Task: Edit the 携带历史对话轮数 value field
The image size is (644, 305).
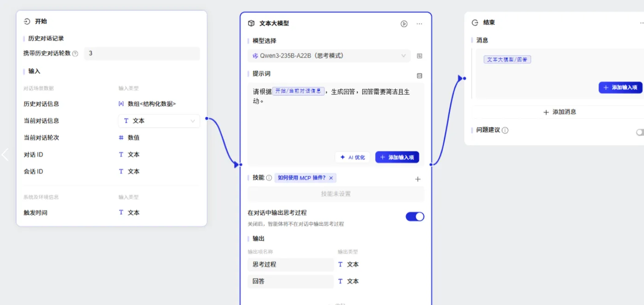Action: click(142, 53)
